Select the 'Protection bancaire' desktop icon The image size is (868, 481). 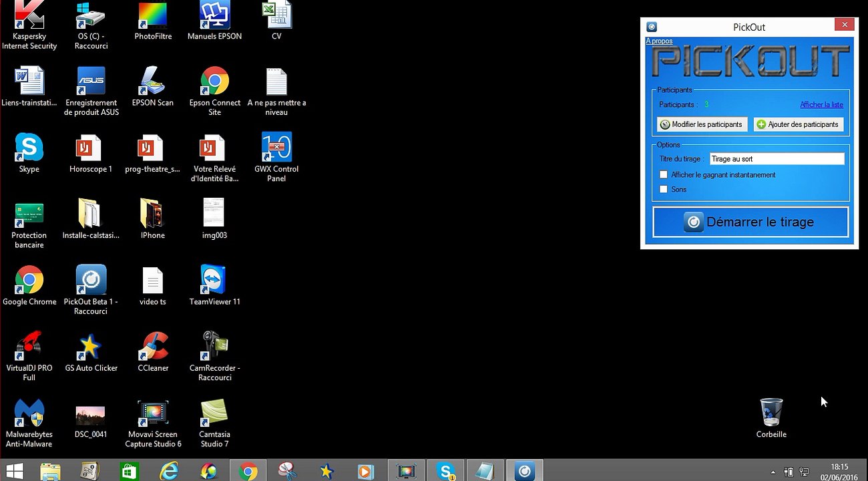coord(29,224)
